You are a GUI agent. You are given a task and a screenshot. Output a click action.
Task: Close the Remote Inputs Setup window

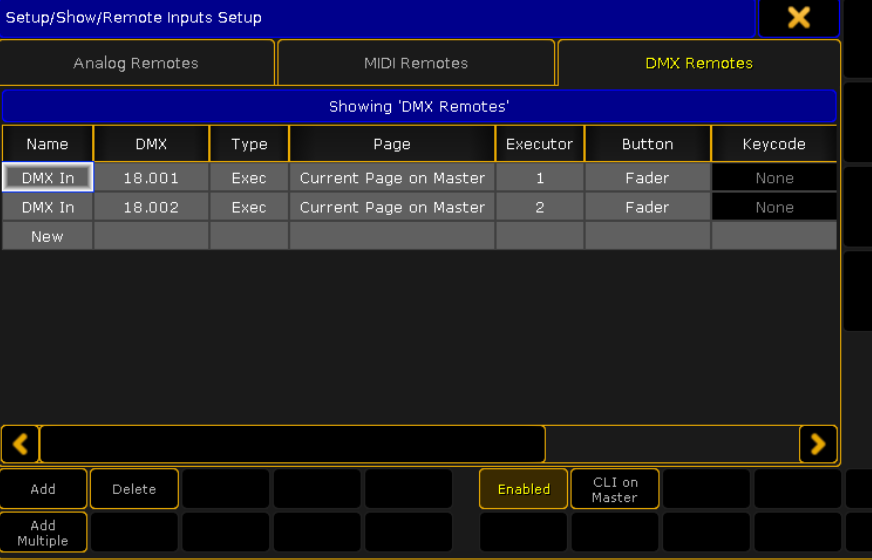click(x=799, y=18)
